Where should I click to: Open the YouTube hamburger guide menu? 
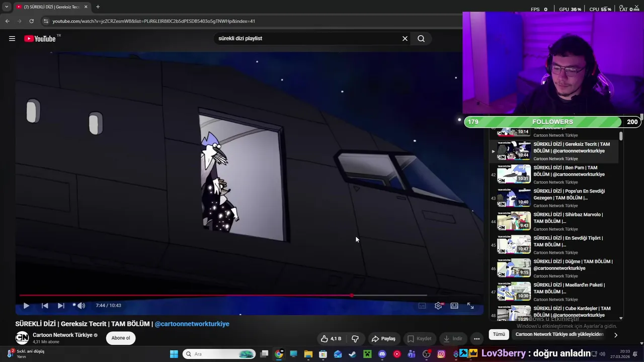click(x=12, y=39)
